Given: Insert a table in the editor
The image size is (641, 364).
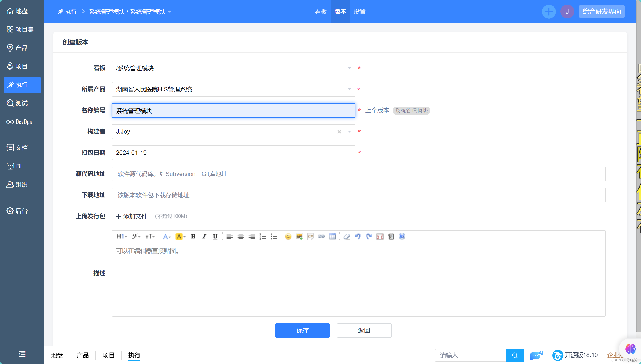Looking at the screenshot, I should pyautogui.click(x=332, y=236).
